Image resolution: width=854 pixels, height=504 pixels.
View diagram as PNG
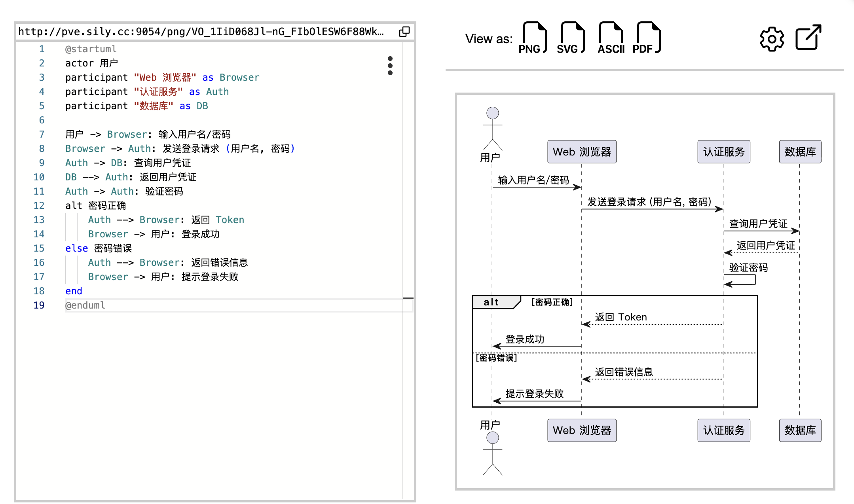point(532,38)
